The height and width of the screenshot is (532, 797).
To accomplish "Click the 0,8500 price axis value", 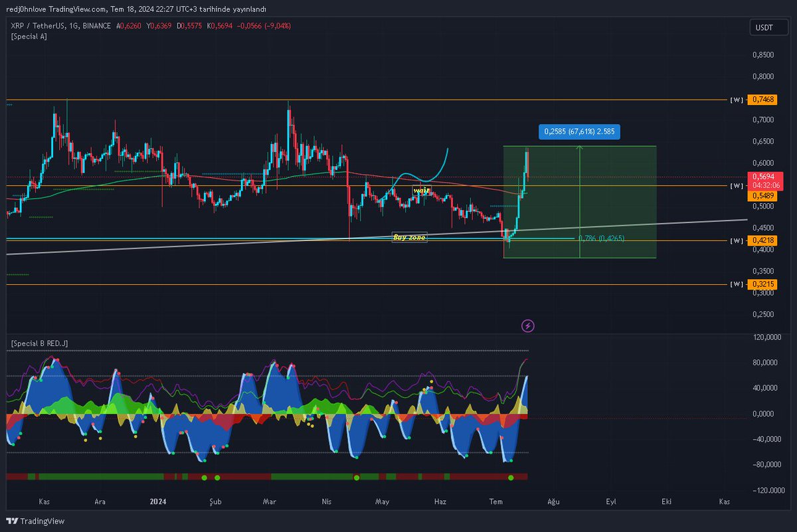I will click(x=764, y=54).
